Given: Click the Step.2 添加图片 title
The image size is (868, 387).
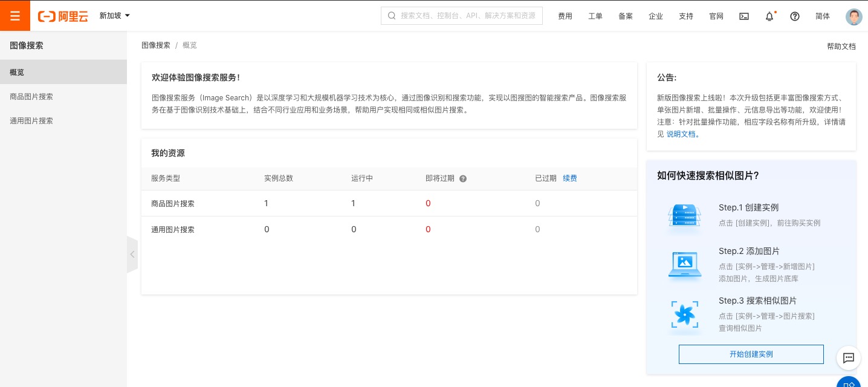Looking at the screenshot, I should [x=750, y=251].
